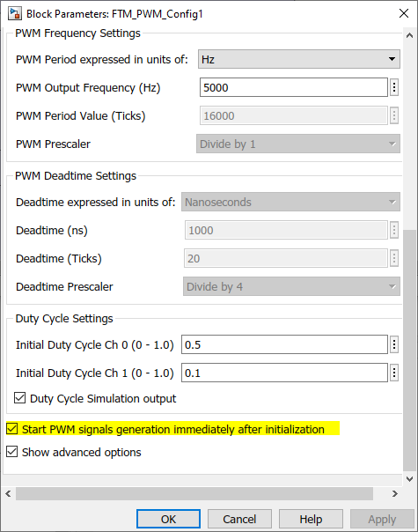Open the PWM Prescaler dropdown
This screenshot has height=532, width=418.
(298, 144)
